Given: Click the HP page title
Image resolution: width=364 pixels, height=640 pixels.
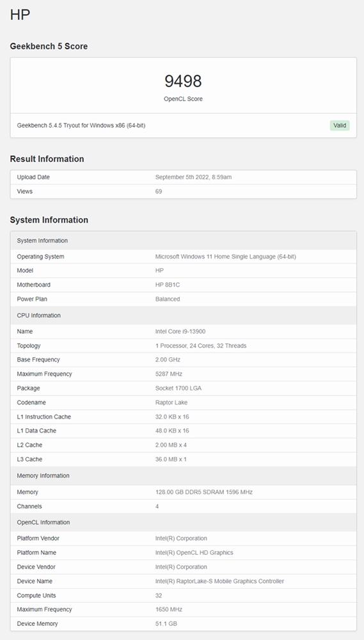Looking at the screenshot, I should click(x=20, y=15).
